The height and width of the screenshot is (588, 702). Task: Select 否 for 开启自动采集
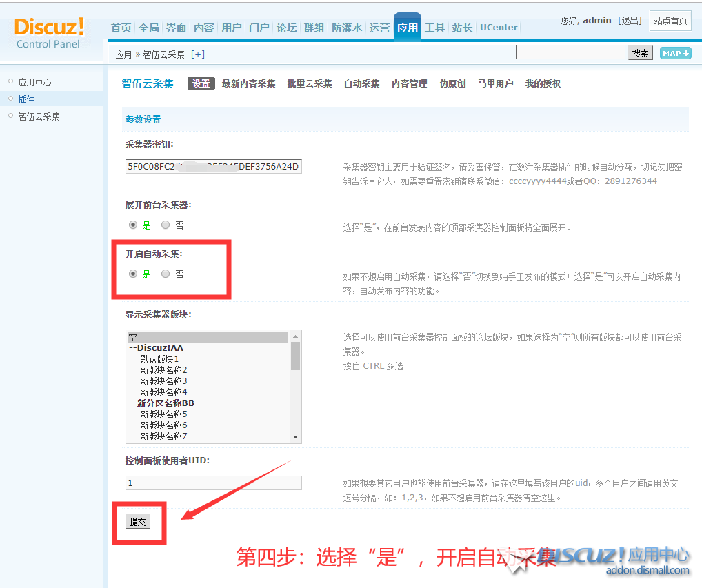(166, 274)
